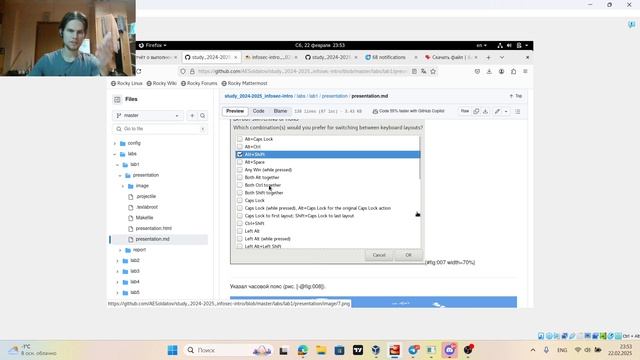Open the document outline icon

tap(518, 111)
